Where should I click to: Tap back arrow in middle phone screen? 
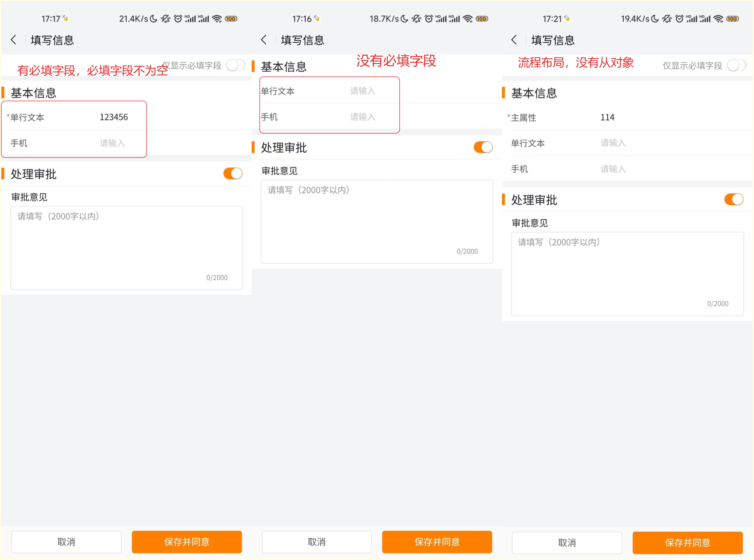click(264, 40)
